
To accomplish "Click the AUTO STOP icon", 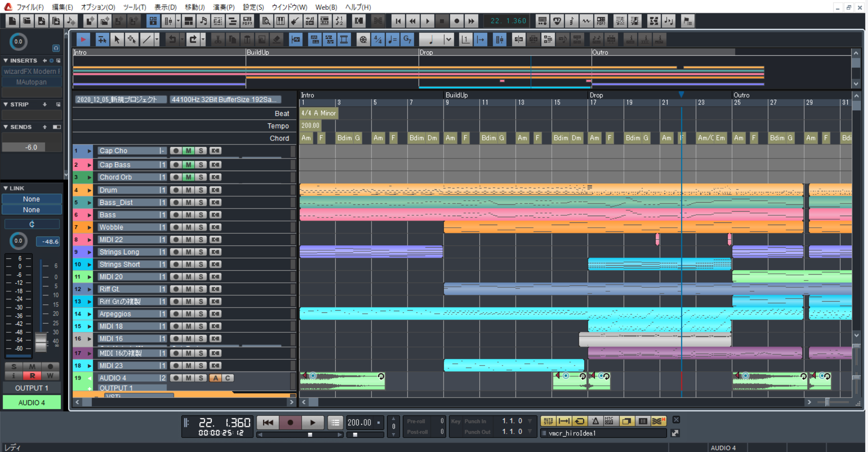I will [548, 421].
